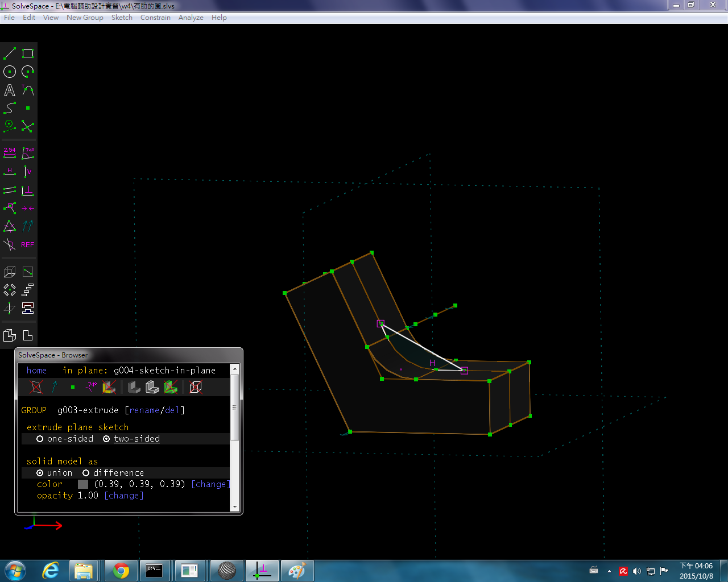Screen dimensions: 728x582
Task: Toggle normals arrow visibility in Browser
Action: tap(55, 387)
